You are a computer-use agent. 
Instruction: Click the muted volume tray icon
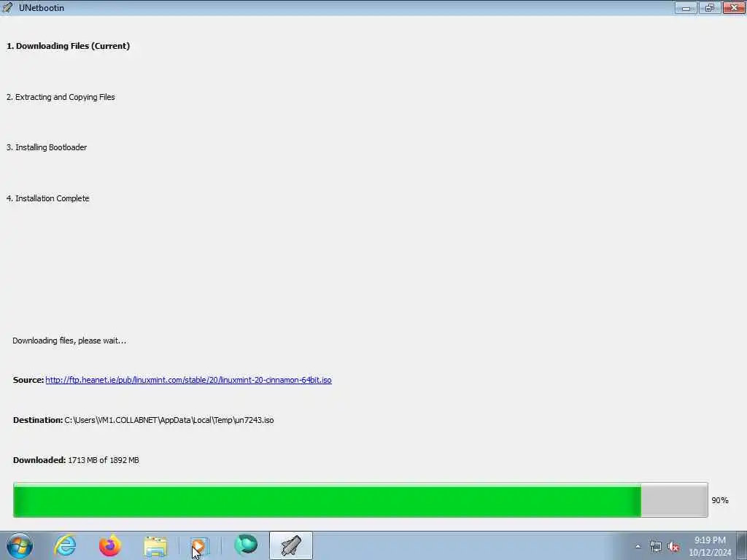pos(673,547)
